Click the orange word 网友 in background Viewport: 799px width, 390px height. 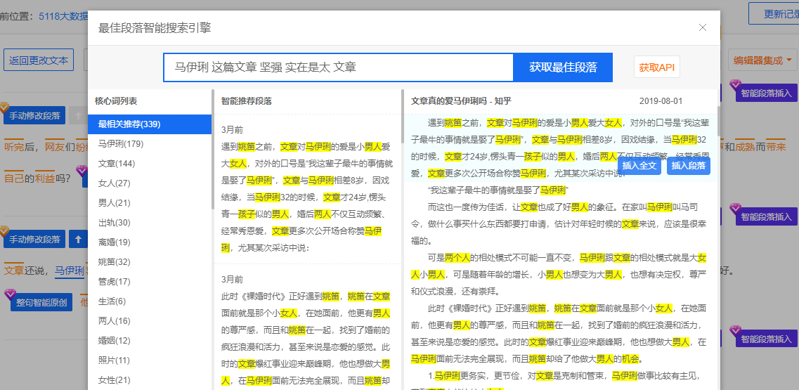(54, 147)
